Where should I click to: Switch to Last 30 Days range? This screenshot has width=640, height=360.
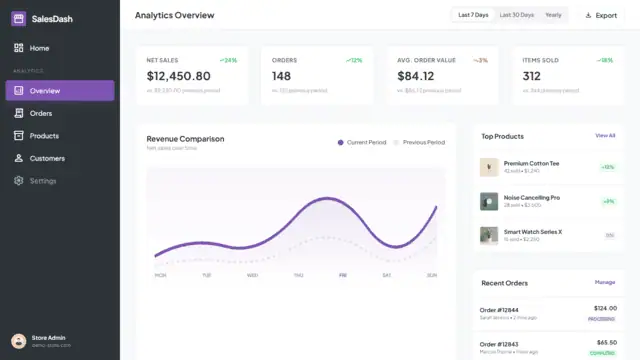[517, 15]
